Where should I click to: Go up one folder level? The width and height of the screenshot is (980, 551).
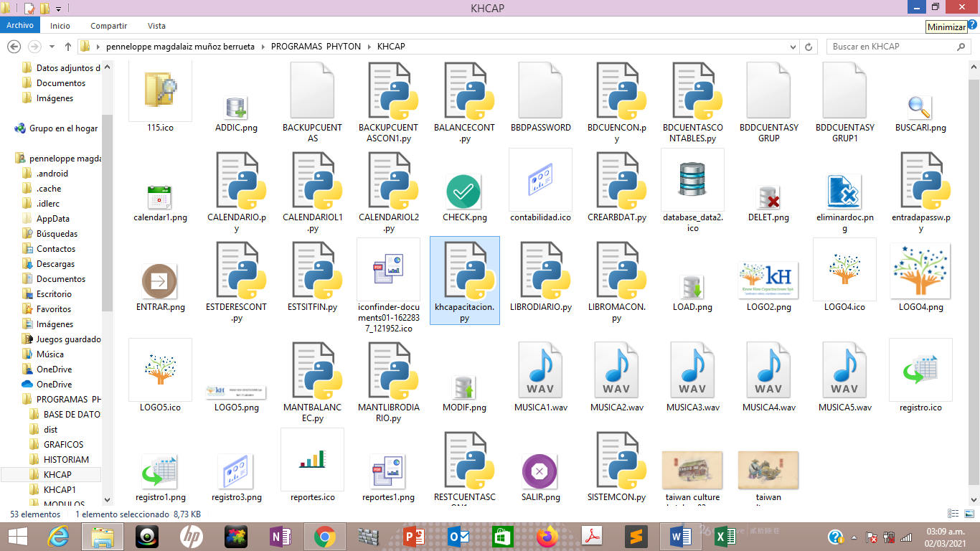coord(68,47)
